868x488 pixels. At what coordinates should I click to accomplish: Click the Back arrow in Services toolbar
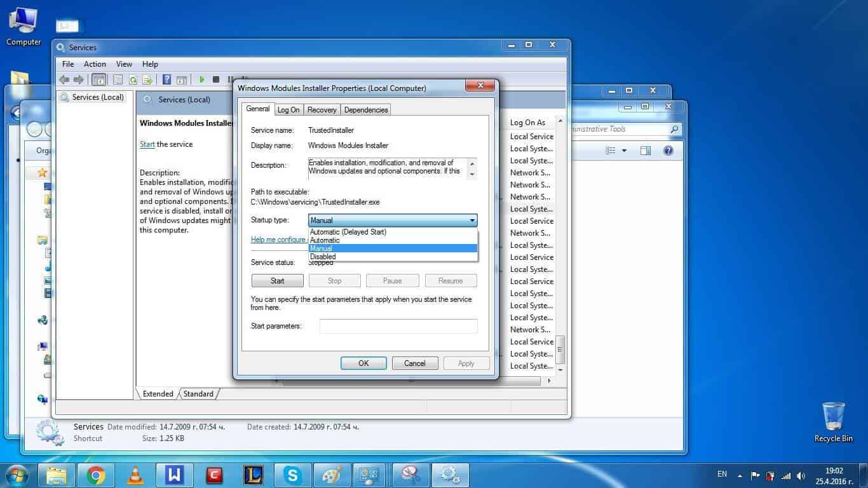(64, 79)
